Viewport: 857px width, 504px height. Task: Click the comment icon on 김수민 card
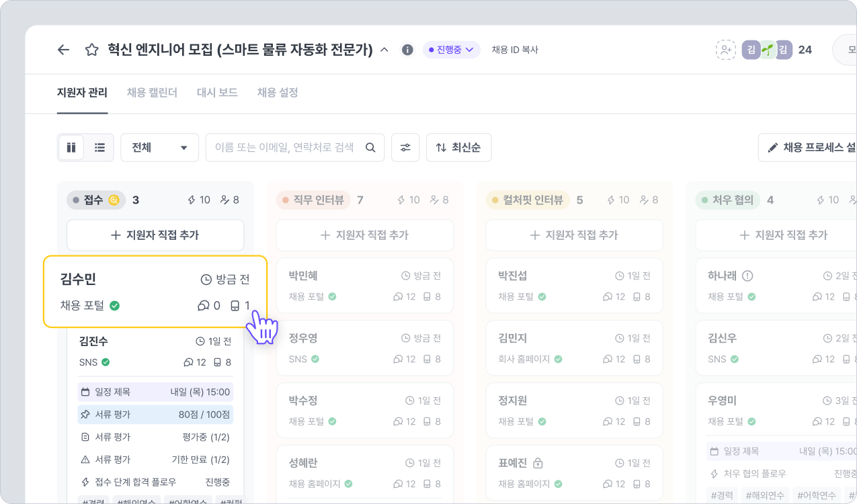pyautogui.click(x=203, y=306)
